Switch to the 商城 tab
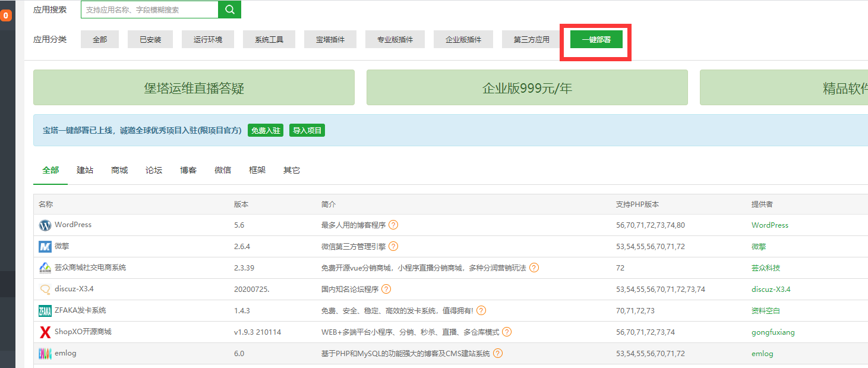868x368 pixels. coord(119,170)
